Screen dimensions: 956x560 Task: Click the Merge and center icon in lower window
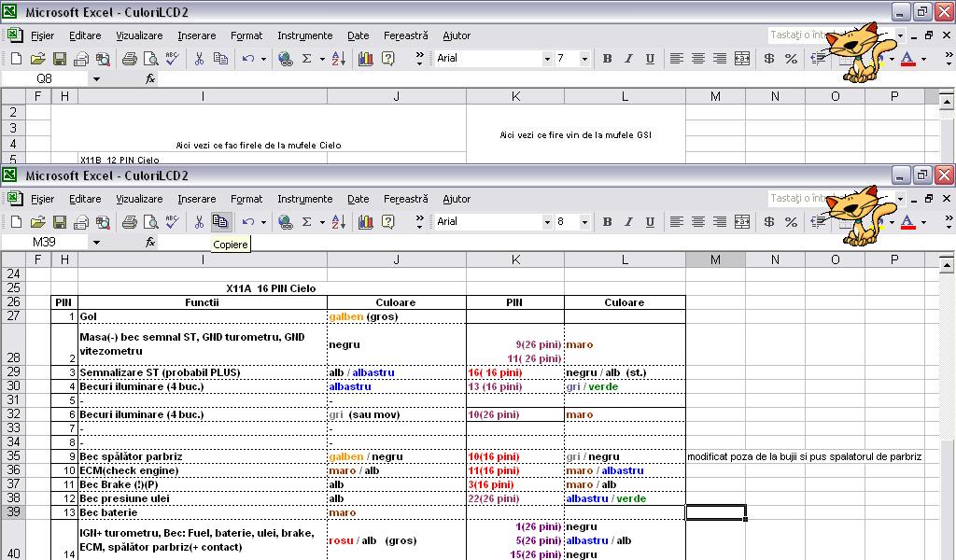coord(742,222)
